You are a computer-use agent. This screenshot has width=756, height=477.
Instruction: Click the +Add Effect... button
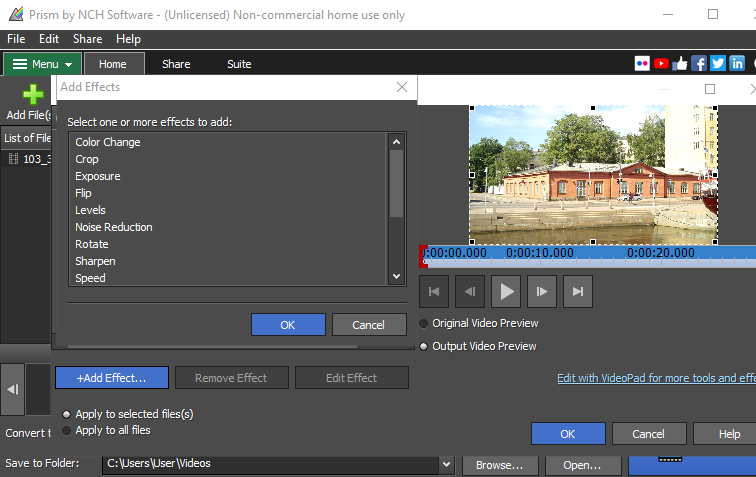[x=112, y=378]
